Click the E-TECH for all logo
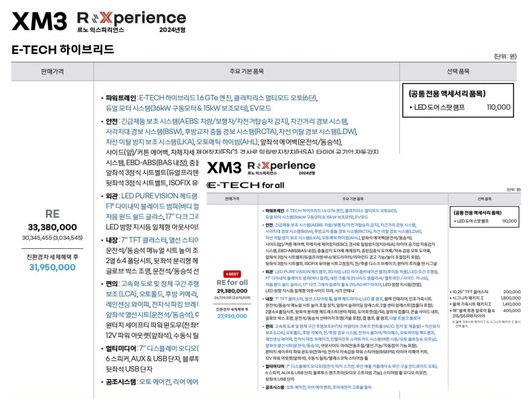532x399 pixels. click(x=246, y=185)
